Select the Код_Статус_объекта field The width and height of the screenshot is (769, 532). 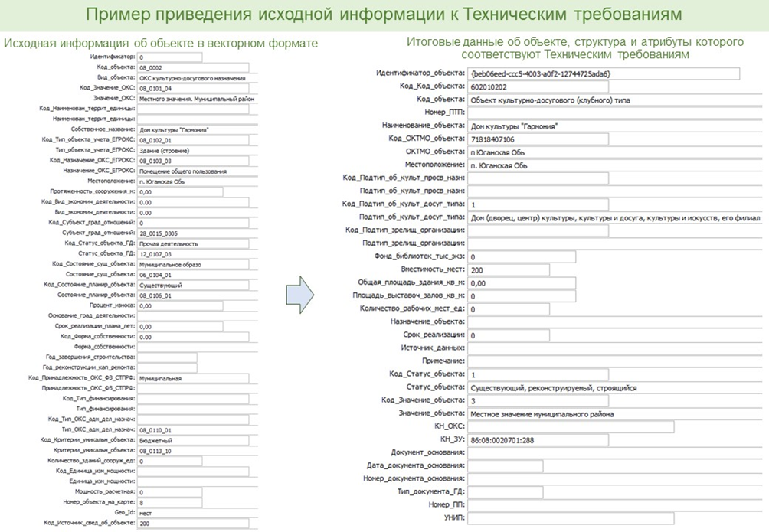[x=538, y=375]
